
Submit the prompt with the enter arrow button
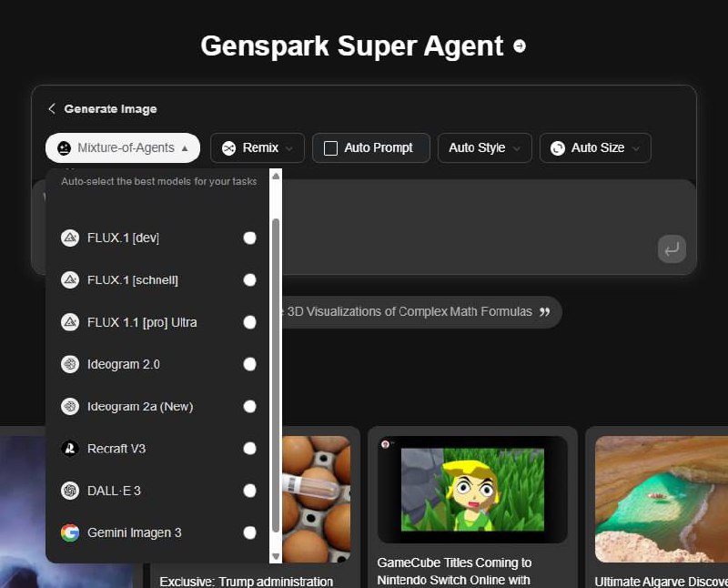[x=672, y=249]
